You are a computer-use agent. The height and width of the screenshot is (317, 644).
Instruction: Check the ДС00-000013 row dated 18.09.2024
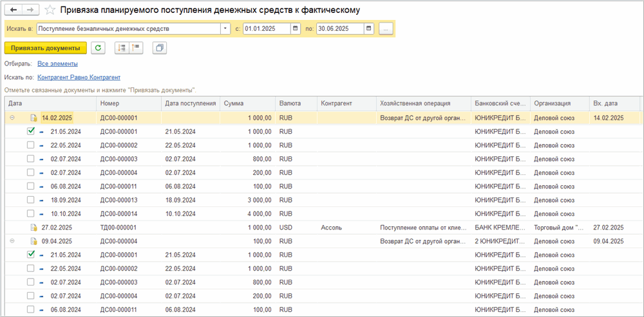(x=31, y=199)
